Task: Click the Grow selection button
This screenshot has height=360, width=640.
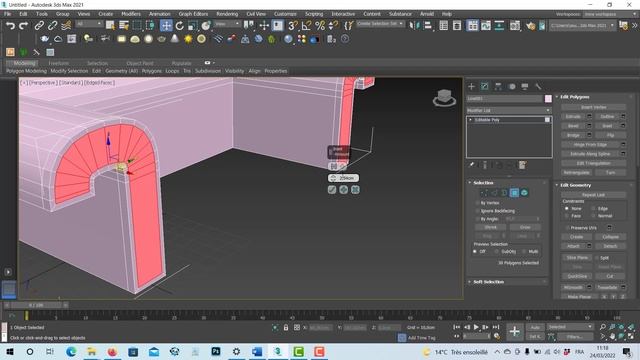Action: pyautogui.click(x=525, y=227)
